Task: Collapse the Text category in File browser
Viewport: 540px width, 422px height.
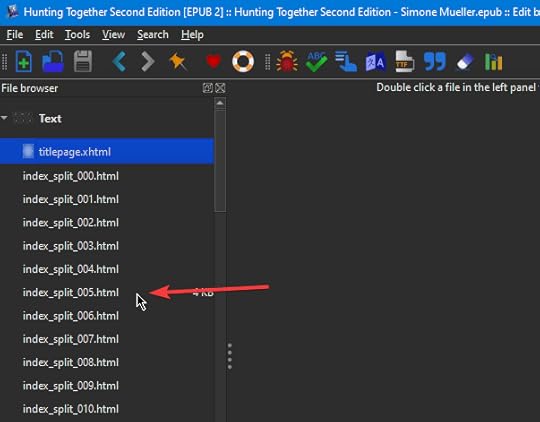Action: pos(4,118)
